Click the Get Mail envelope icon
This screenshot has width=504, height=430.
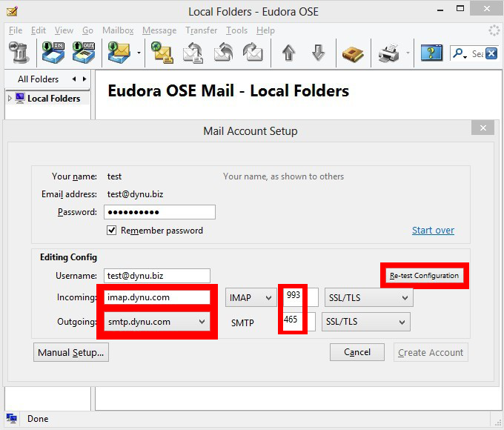pyautogui.click(x=119, y=52)
